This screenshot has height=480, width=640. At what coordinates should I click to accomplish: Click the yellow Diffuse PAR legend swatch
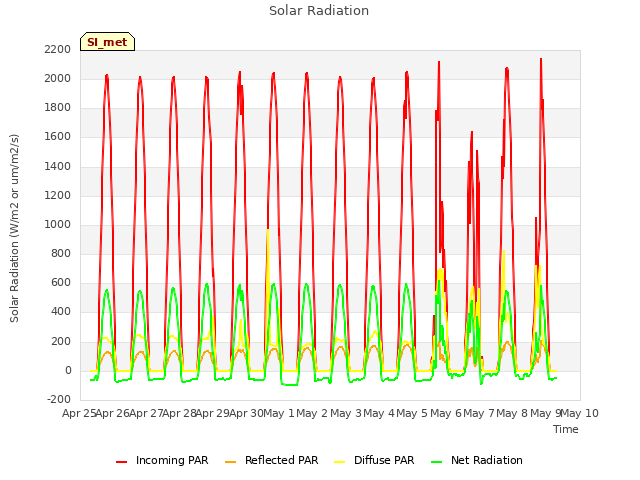(x=340, y=462)
